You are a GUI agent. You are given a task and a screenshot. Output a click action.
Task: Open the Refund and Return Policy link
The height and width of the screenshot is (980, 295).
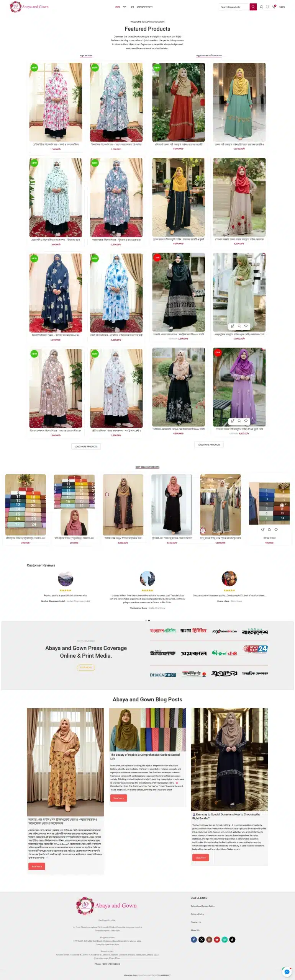[x=203, y=906]
